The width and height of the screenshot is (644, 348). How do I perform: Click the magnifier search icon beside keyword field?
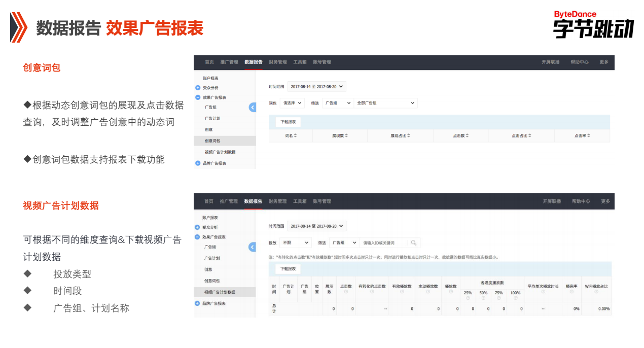pos(413,243)
